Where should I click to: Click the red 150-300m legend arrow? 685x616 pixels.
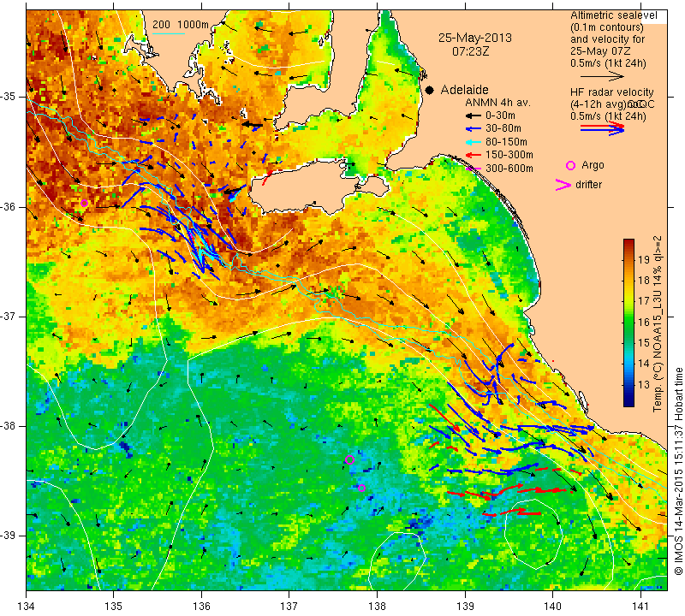point(473,155)
